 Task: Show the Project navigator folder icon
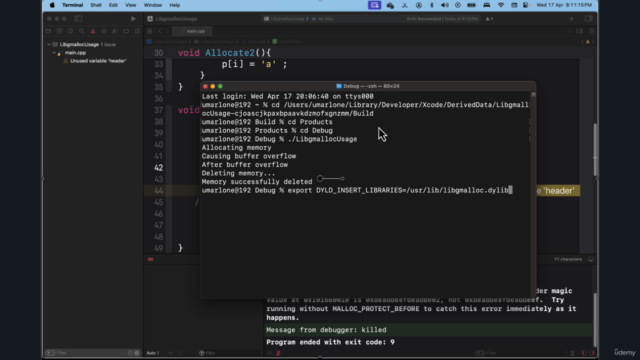click(48, 31)
